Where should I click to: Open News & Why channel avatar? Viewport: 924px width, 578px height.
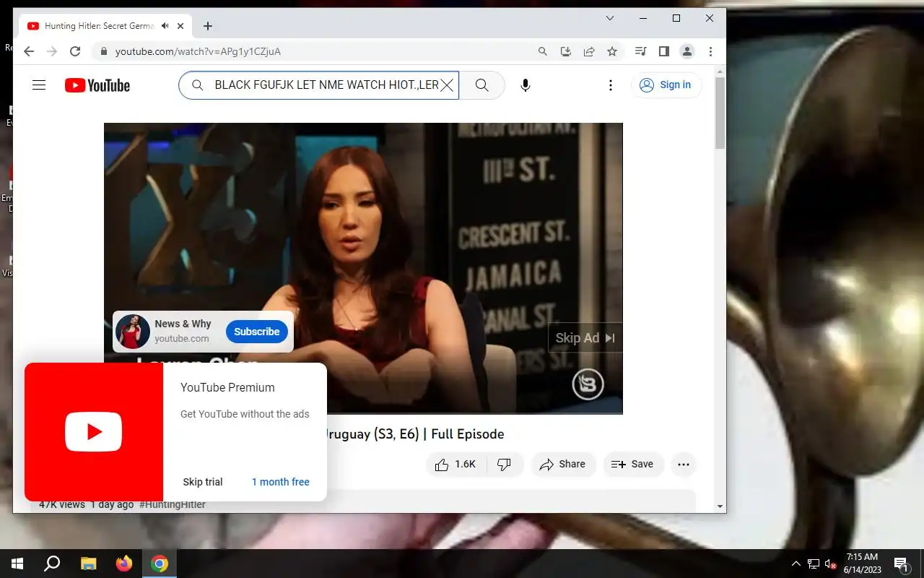pos(133,332)
